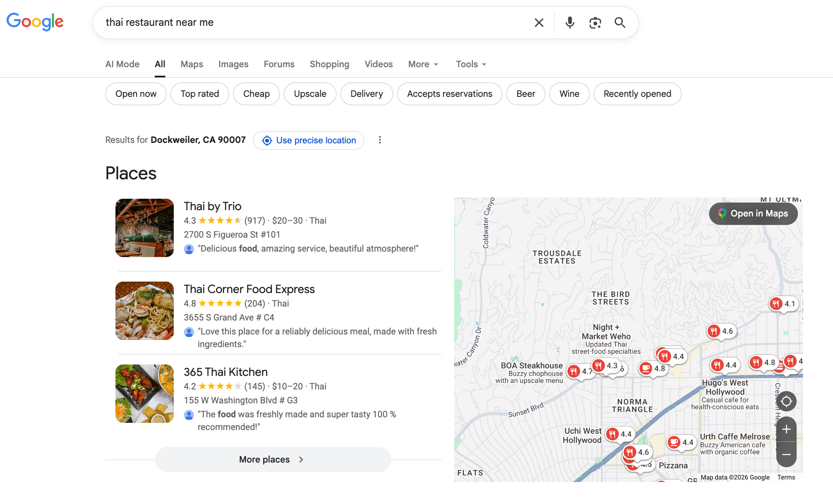Click Use precise location button
Viewport: 833px width, 504px height.
pyautogui.click(x=309, y=140)
